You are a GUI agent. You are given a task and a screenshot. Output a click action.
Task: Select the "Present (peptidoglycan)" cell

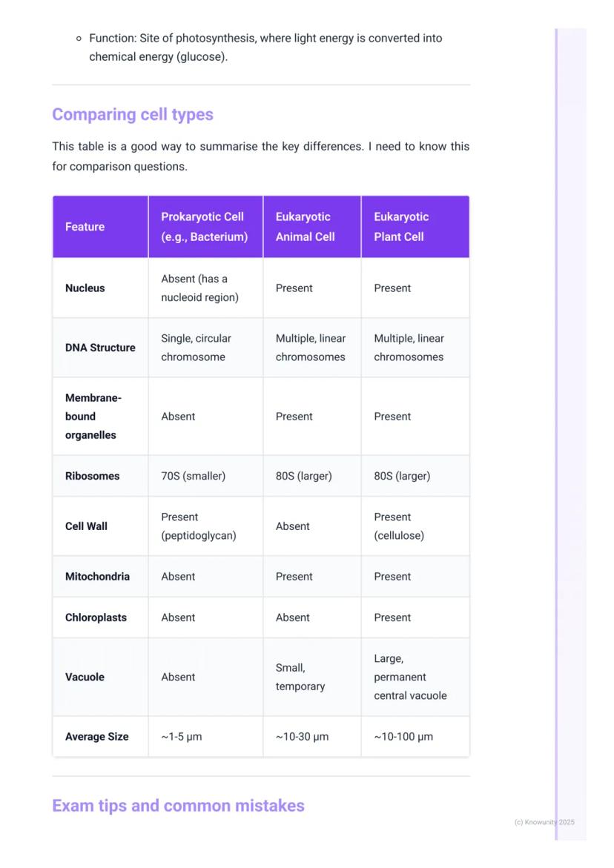click(x=198, y=526)
